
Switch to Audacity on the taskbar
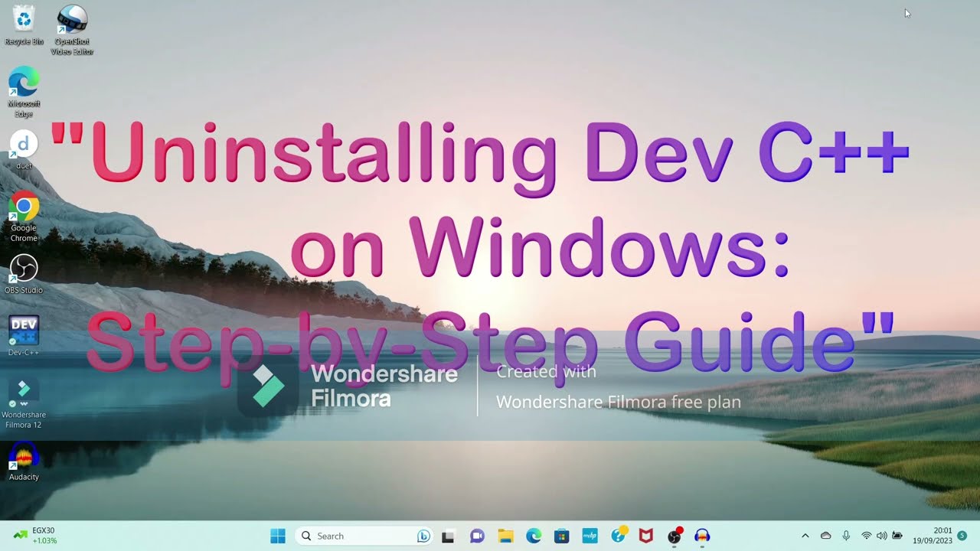[x=702, y=536]
